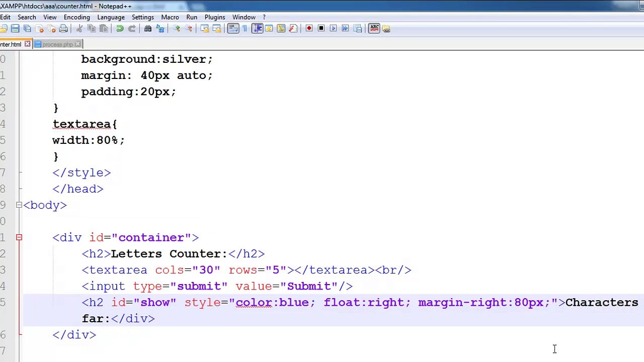Click the Close document toolbar icon
This screenshot has height=362, width=644.
click(x=39, y=29)
